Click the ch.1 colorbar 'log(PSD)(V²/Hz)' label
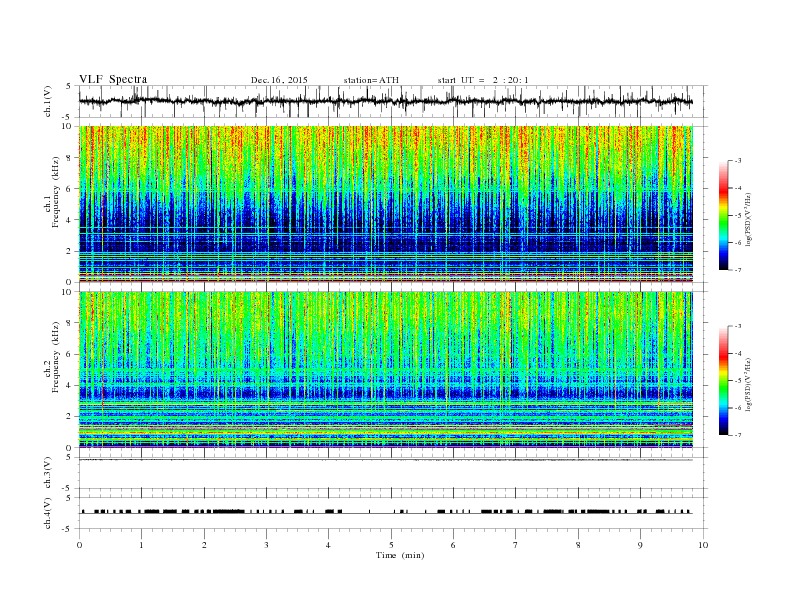 pyautogui.click(x=749, y=219)
